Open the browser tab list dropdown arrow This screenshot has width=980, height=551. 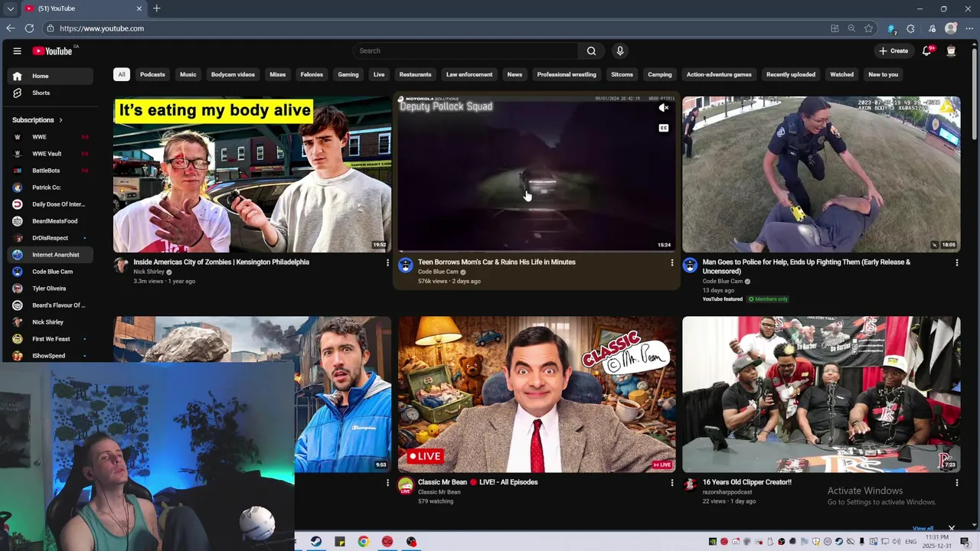click(10, 8)
